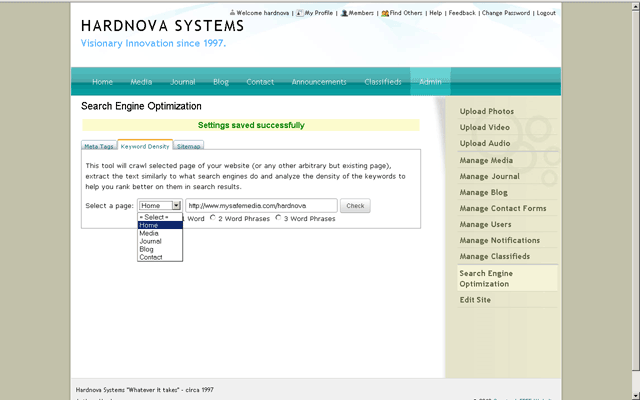Image resolution: width=640 pixels, height=400 pixels.
Task: Click the Change Password link
Action: pyautogui.click(x=505, y=13)
